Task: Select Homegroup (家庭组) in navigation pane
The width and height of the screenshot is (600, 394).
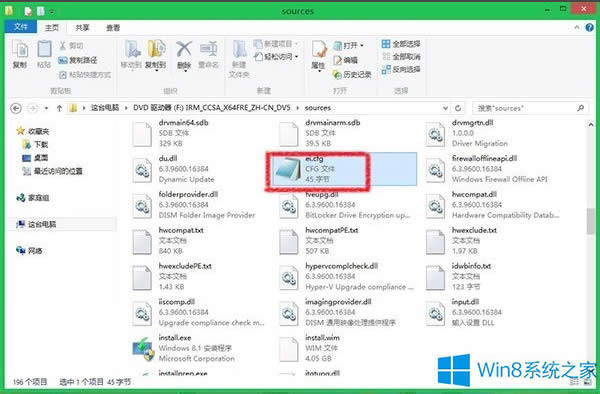Action: (x=33, y=198)
